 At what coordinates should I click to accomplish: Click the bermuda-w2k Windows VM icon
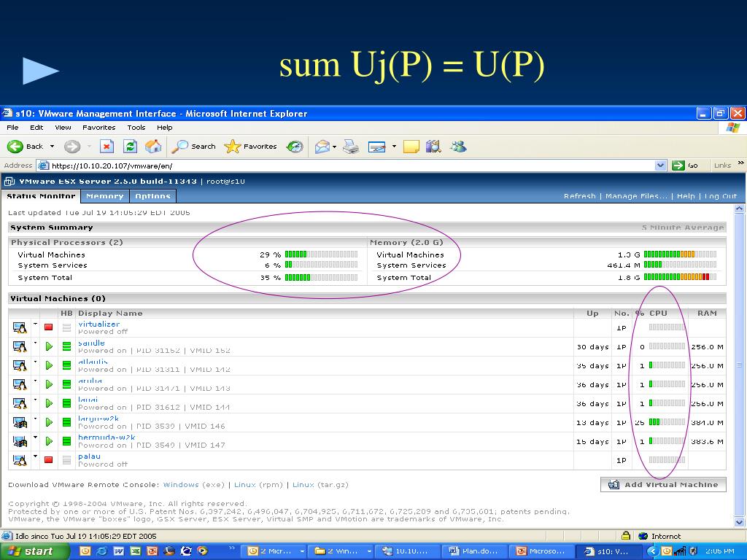20,441
